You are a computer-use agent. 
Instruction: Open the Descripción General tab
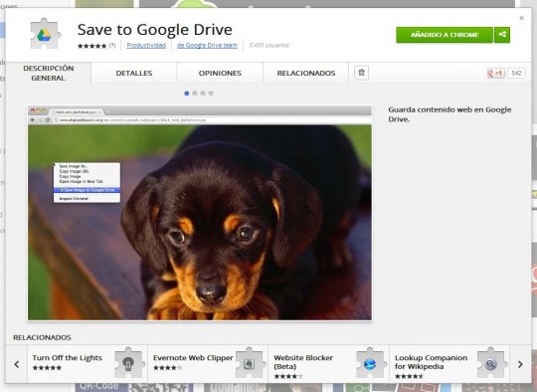(x=49, y=73)
